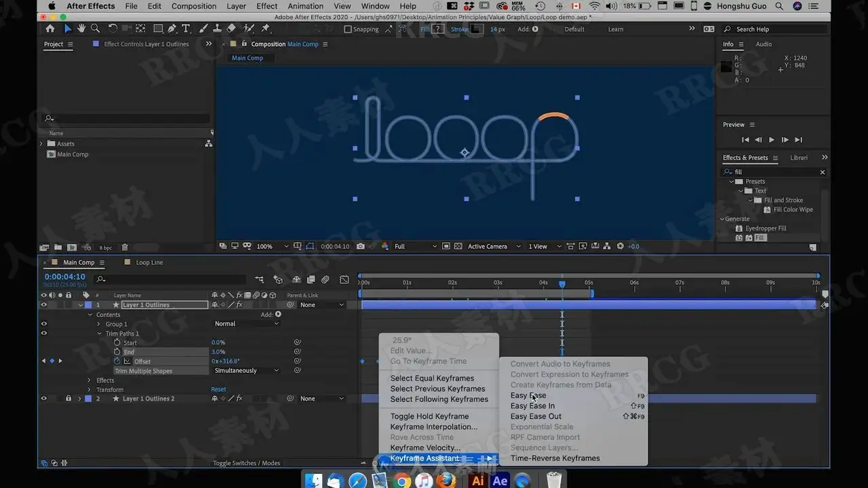
Task: Hide Layer 1 Outlines with eye icon
Action: (x=44, y=305)
